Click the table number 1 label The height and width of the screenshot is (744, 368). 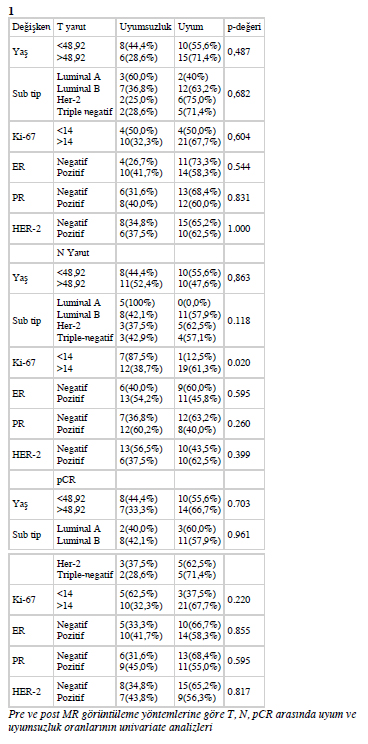click(x=11, y=11)
